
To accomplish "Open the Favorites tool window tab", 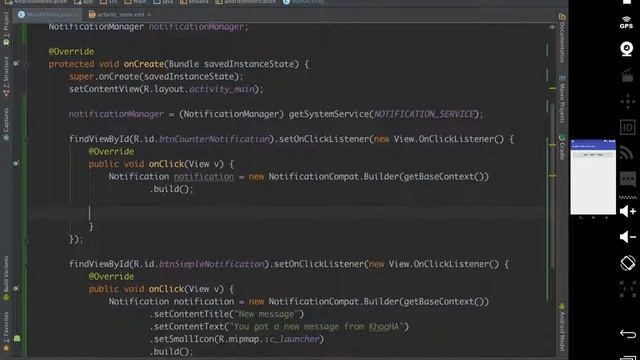I will (6, 331).
